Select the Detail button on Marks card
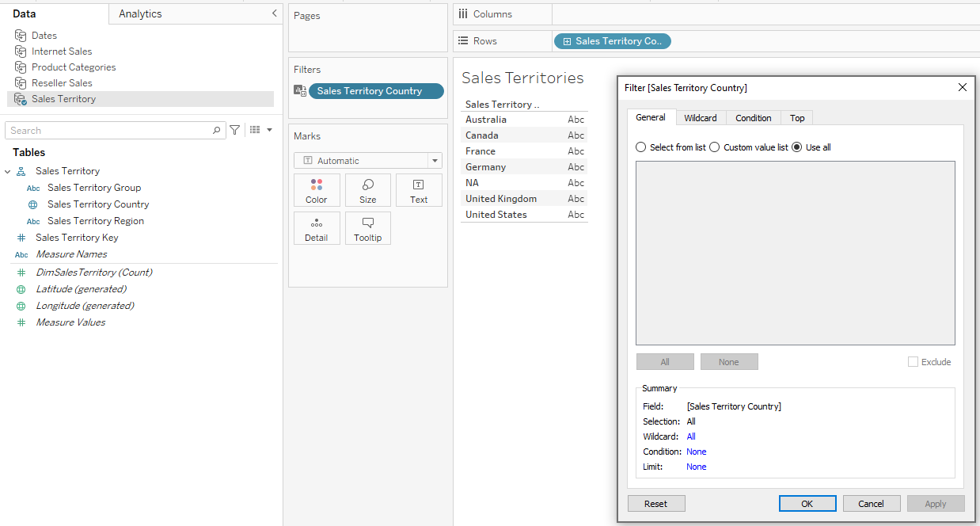Screen dimensions: 980x526 click(317, 228)
